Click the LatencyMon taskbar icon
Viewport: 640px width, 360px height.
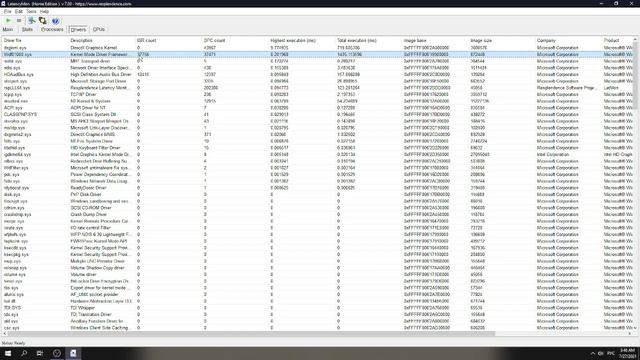point(73,353)
